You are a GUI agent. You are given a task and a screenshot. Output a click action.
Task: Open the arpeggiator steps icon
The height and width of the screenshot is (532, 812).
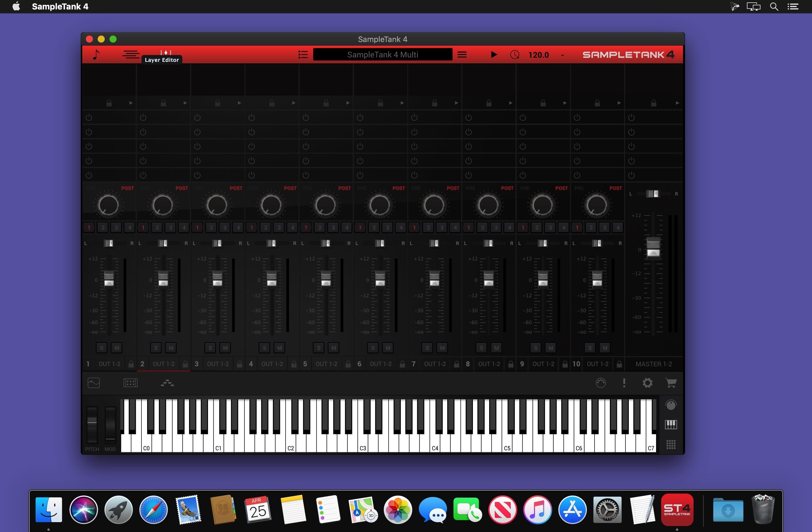[x=167, y=383]
